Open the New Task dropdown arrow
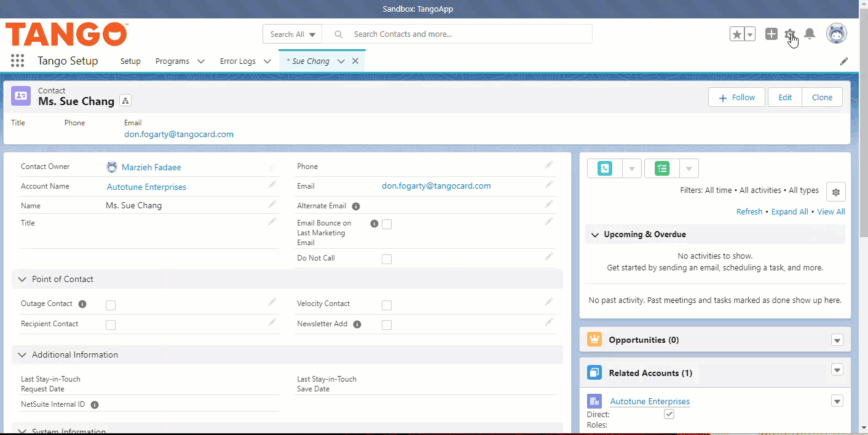Screen dimensions: 868x435 click(689, 168)
